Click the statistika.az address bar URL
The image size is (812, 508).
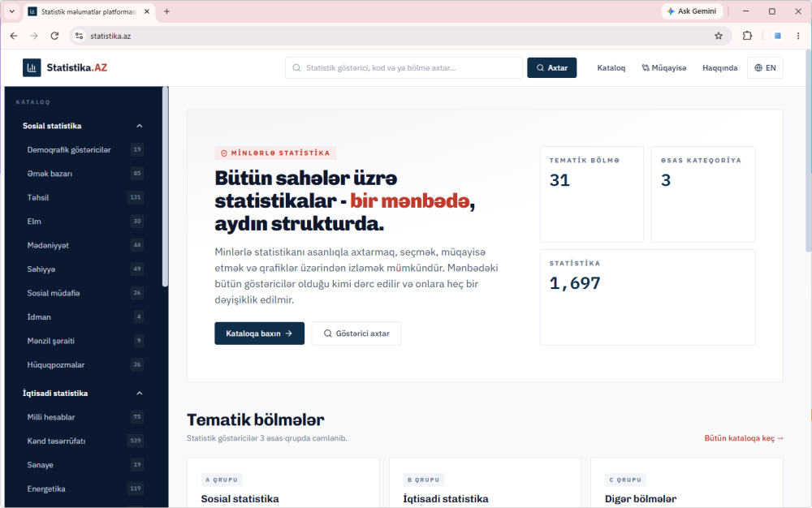point(110,36)
